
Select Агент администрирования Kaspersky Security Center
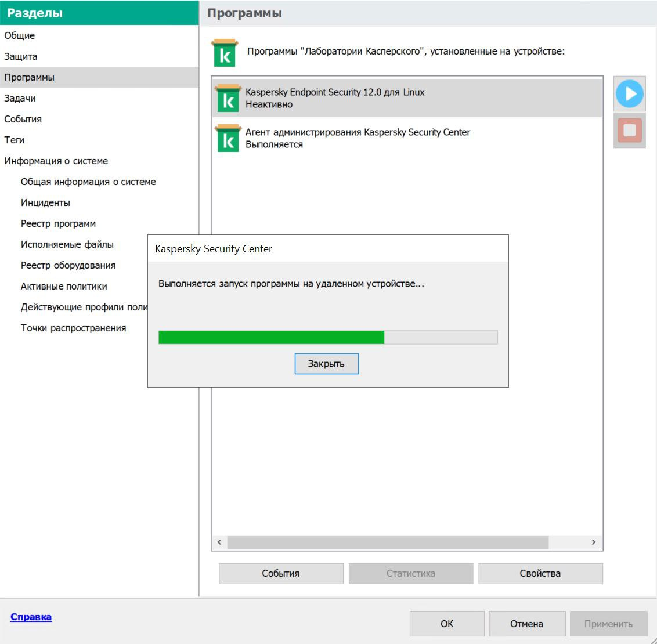coord(407,138)
